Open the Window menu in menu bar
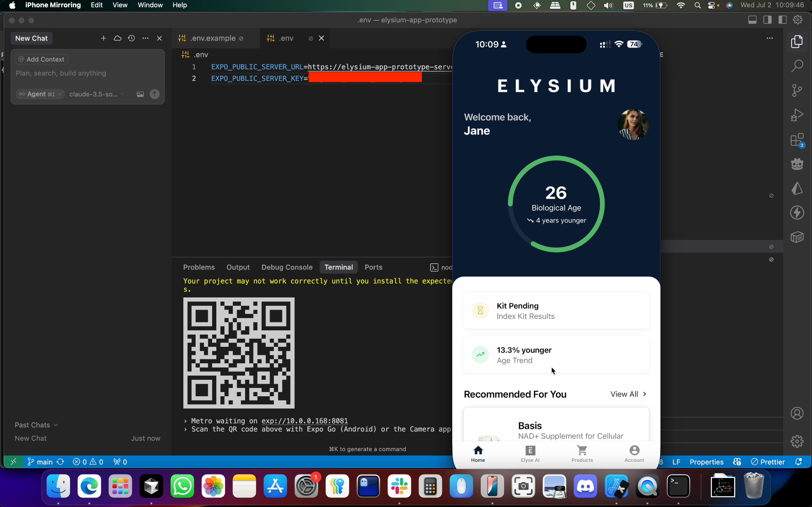 [150, 5]
